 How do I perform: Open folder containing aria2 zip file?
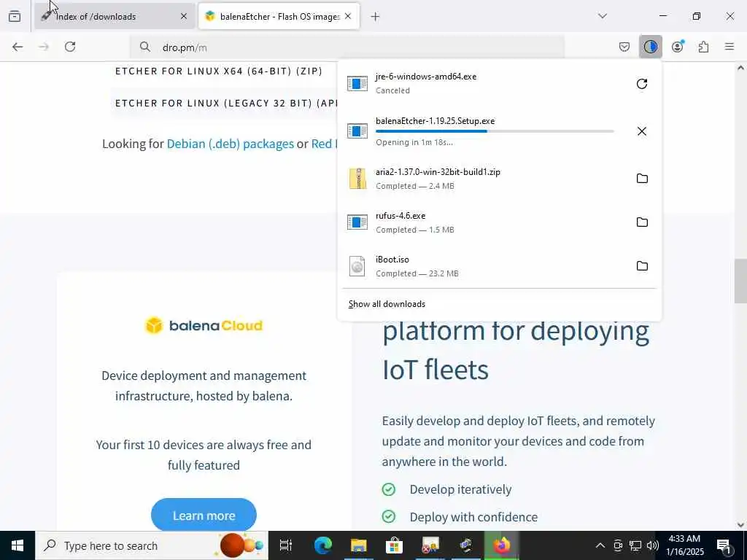(x=642, y=179)
